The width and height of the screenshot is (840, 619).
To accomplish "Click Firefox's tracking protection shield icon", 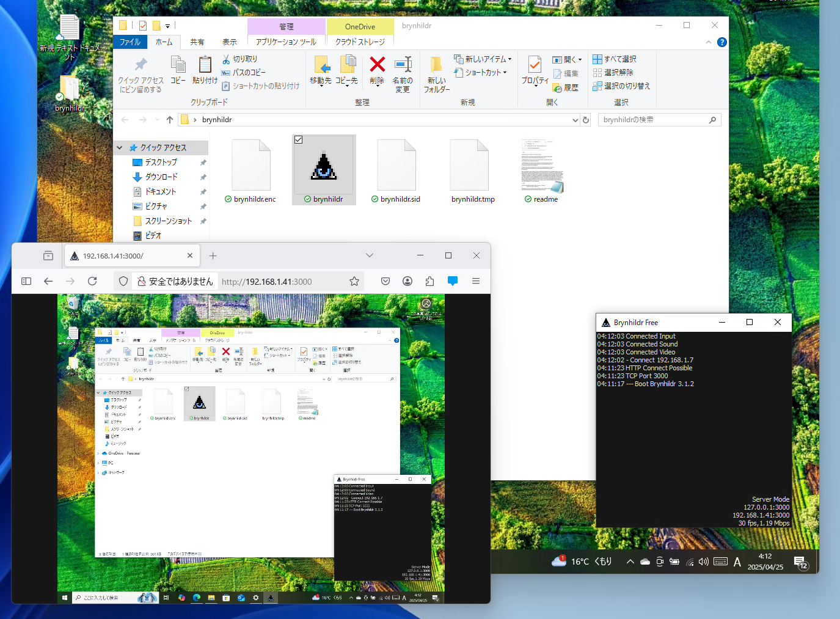I will pos(123,281).
